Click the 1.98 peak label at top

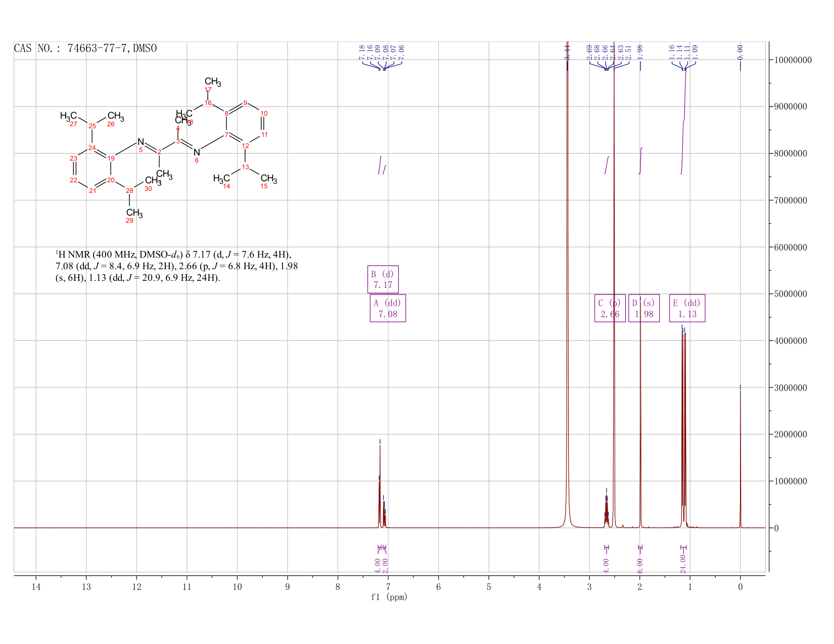[640, 51]
